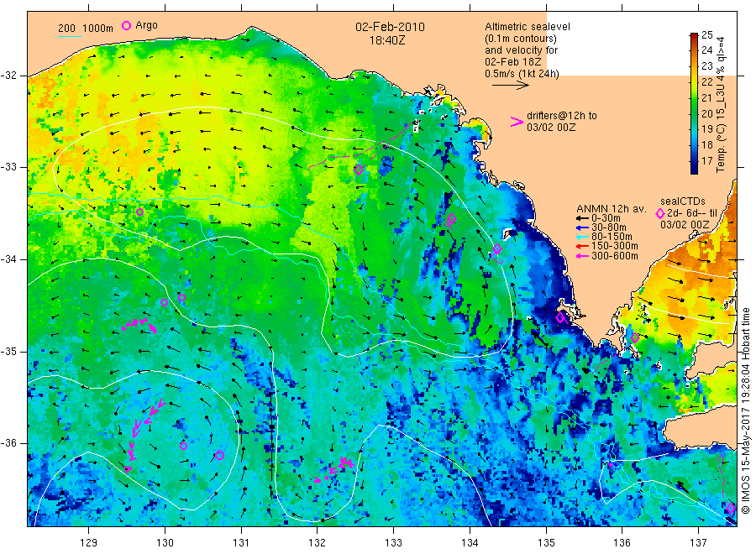Click latitude axis label '-32'
Image resolution: width=756 pixels, height=554 pixels.
click(8, 76)
